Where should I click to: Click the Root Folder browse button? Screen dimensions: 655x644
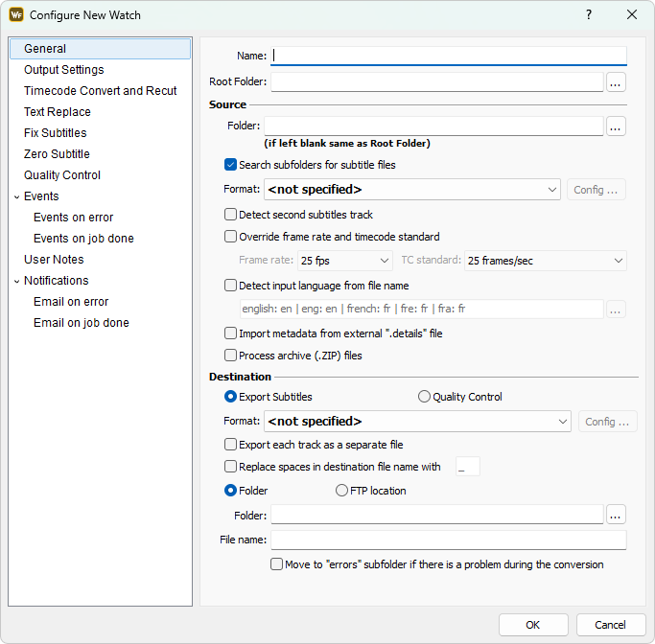[x=616, y=82]
